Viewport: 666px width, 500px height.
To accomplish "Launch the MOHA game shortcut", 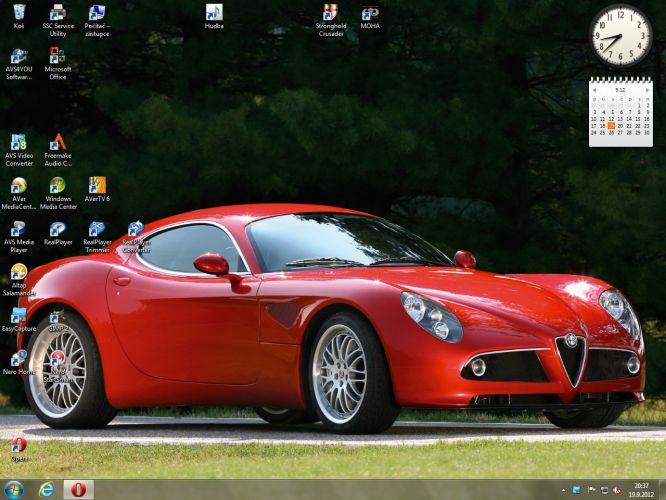I will 370,16.
